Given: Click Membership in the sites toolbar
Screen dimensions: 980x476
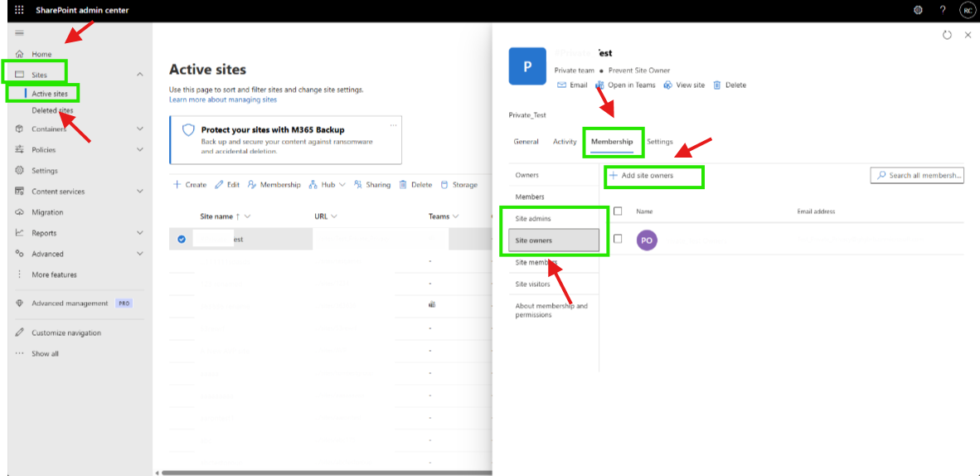Looking at the screenshot, I should click(x=274, y=185).
